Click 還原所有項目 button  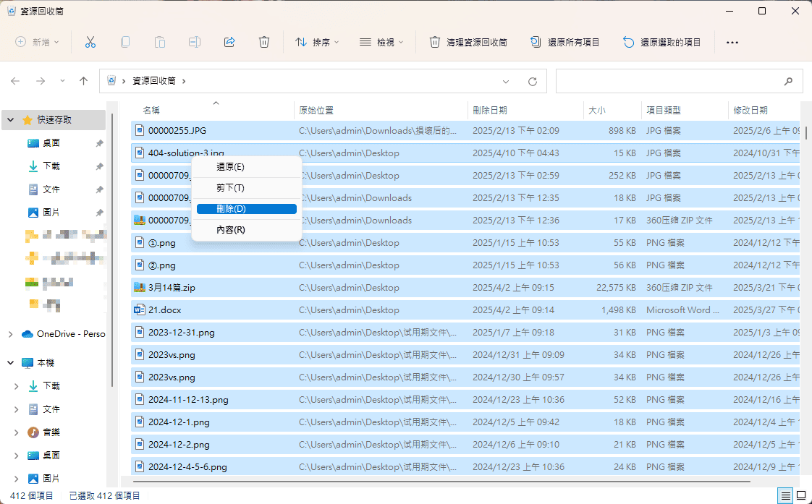pyautogui.click(x=565, y=42)
